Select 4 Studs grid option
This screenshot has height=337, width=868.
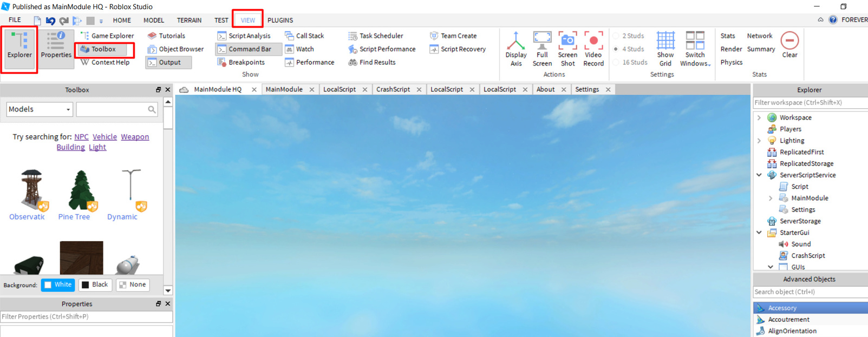point(628,49)
